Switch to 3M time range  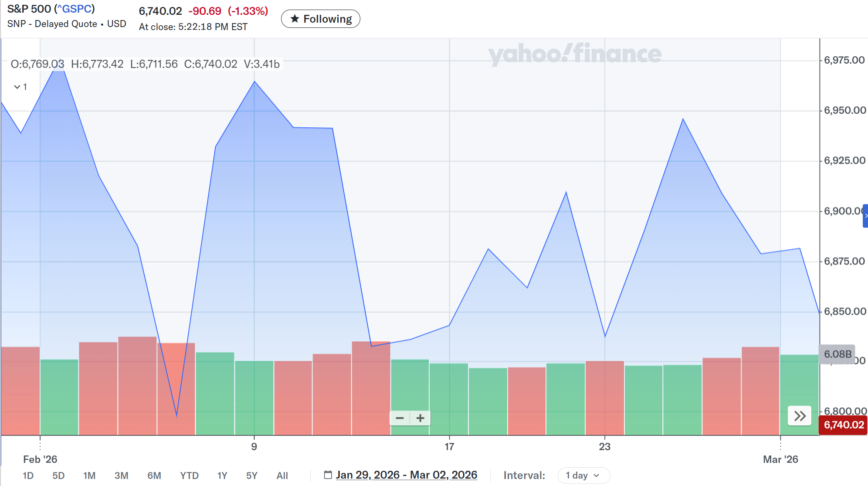tap(121, 476)
